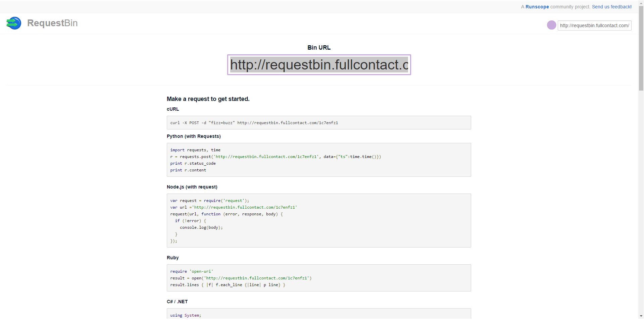
Task: Click the Ruby open-uri code block
Action: (x=319, y=278)
